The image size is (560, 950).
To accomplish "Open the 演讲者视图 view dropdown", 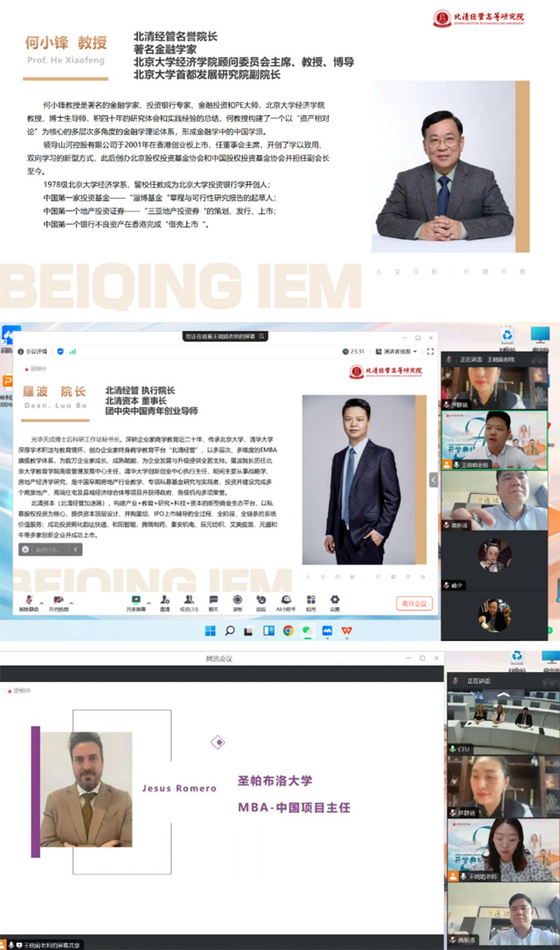I will pyautogui.click(x=396, y=351).
